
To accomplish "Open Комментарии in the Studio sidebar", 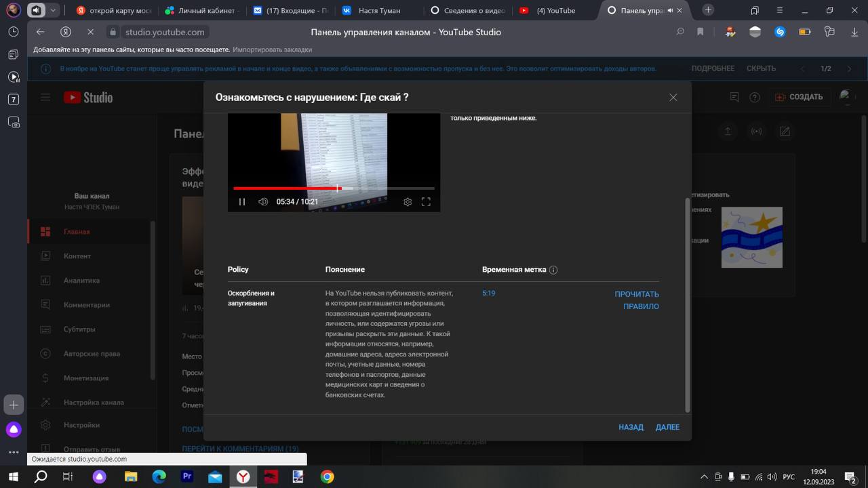I will click(x=88, y=305).
